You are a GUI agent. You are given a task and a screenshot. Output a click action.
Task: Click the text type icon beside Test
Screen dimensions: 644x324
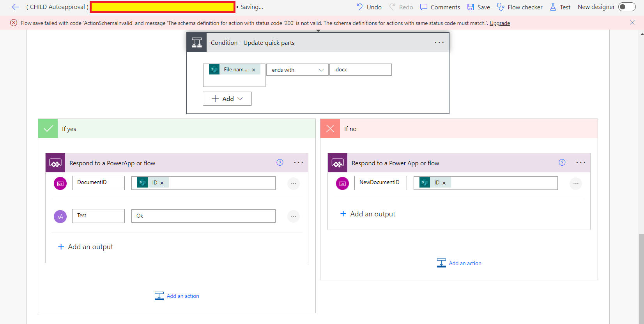(60, 216)
